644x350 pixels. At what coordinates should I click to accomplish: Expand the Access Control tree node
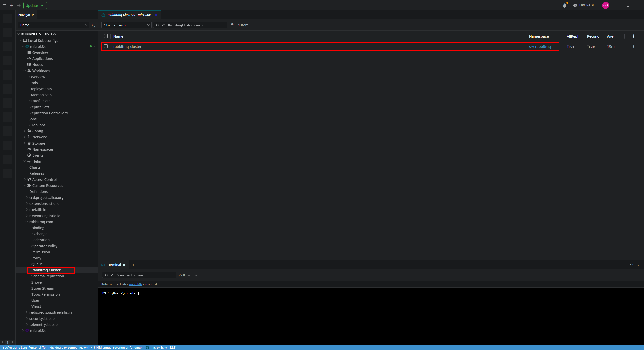tap(25, 179)
